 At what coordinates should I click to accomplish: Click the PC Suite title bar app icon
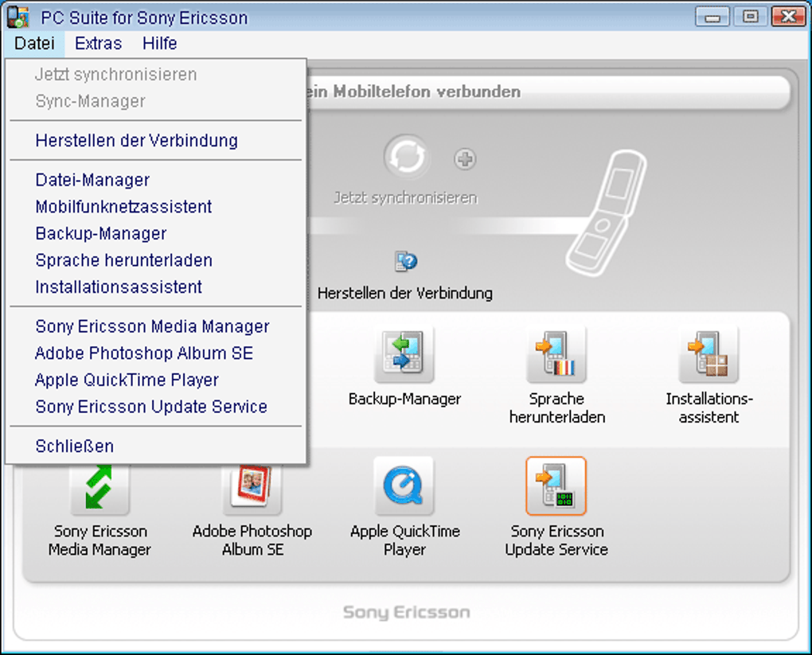point(18,17)
